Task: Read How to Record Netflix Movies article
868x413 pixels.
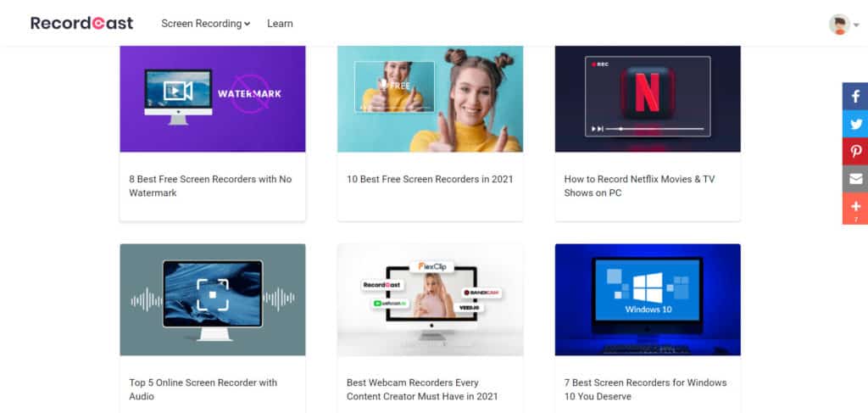Action: pyautogui.click(x=639, y=186)
